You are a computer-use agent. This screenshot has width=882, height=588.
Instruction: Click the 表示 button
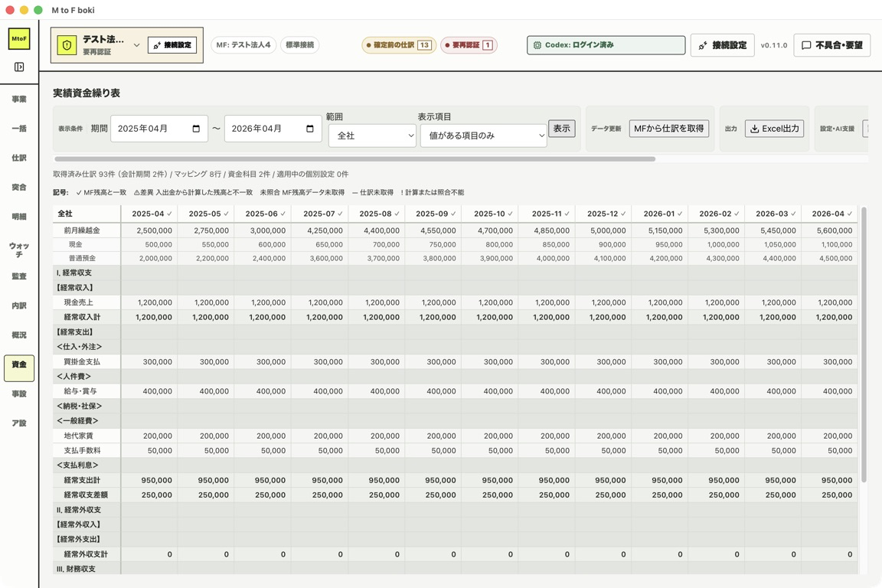[x=561, y=129]
